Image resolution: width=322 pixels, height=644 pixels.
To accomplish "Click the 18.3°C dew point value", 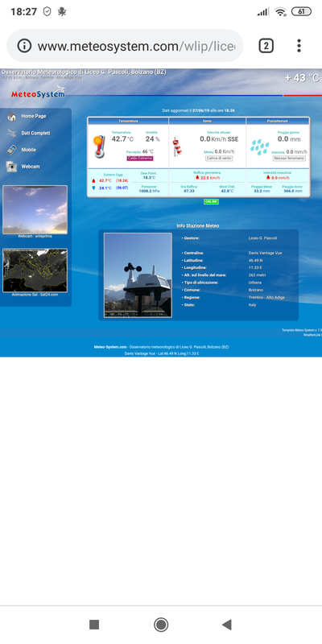I will (149, 177).
